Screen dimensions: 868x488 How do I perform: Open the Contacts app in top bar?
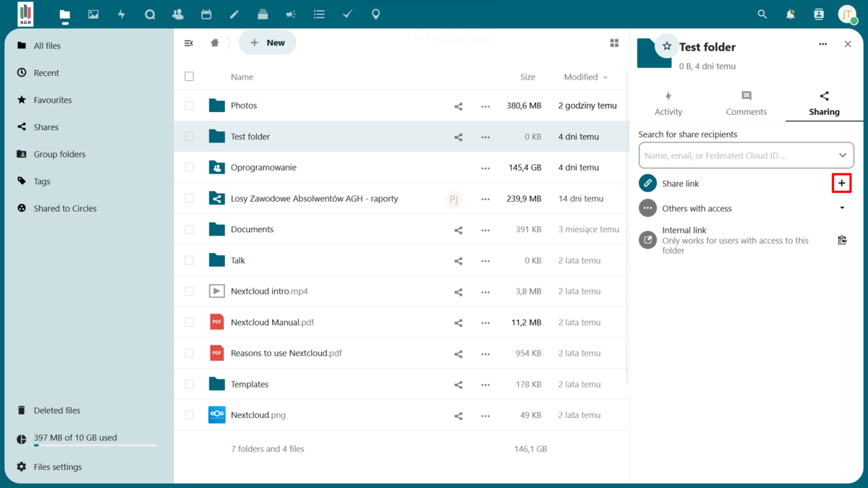178,14
